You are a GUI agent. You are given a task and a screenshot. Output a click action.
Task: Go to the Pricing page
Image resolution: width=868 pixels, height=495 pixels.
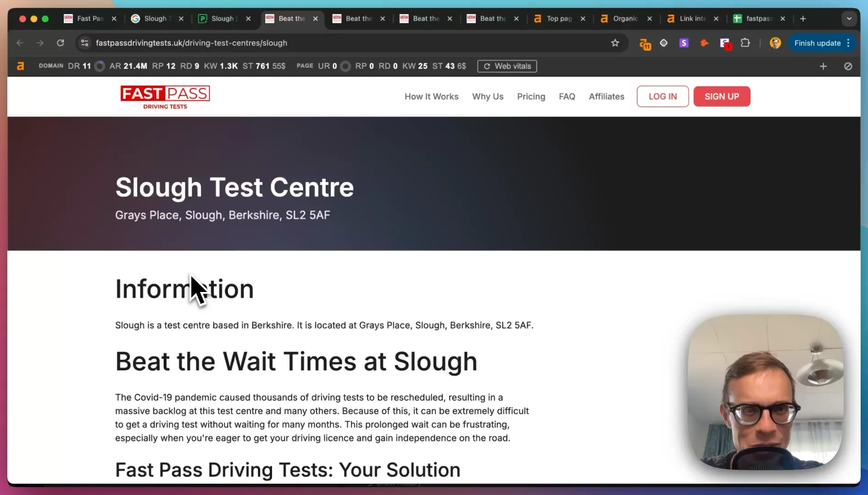point(531,96)
